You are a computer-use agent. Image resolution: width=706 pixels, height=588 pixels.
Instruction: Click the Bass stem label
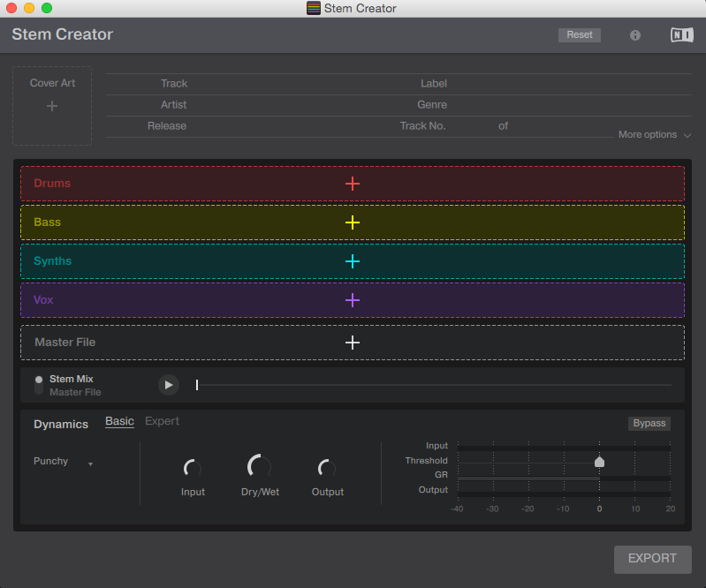[48, 222]
